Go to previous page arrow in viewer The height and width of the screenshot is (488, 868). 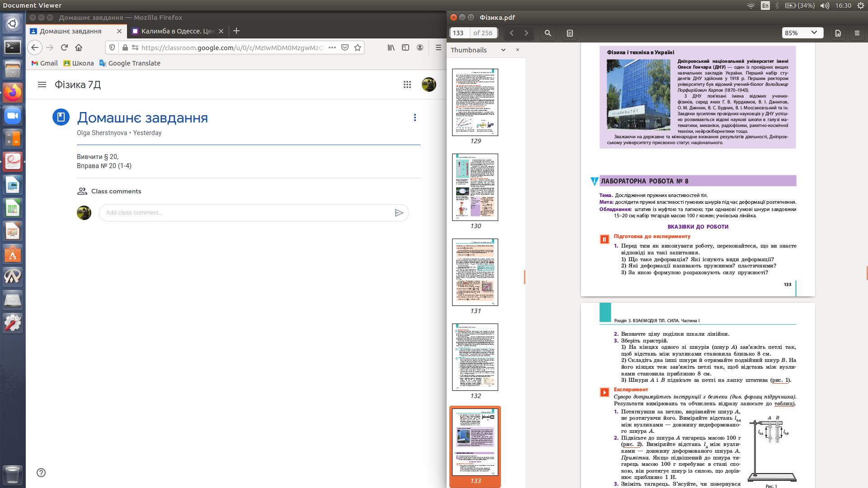(511, 33)
